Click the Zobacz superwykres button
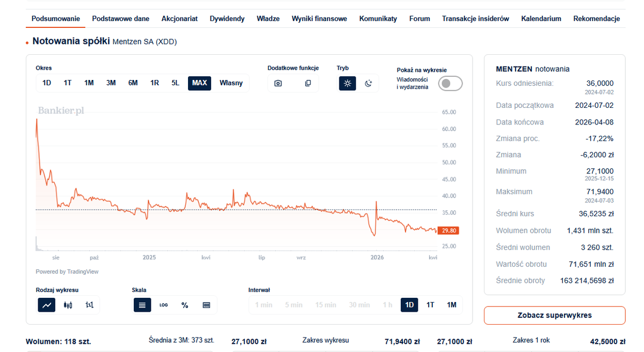The image size is (644, 352). click(554, 315)
